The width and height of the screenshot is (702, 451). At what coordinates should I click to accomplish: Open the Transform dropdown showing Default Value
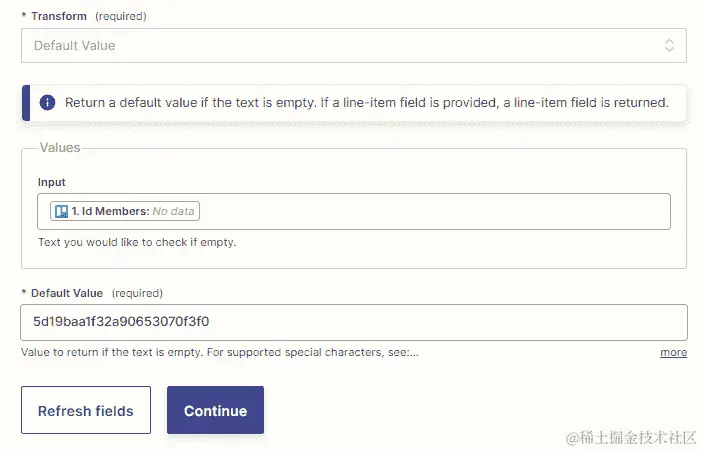[x=340, y=45]
